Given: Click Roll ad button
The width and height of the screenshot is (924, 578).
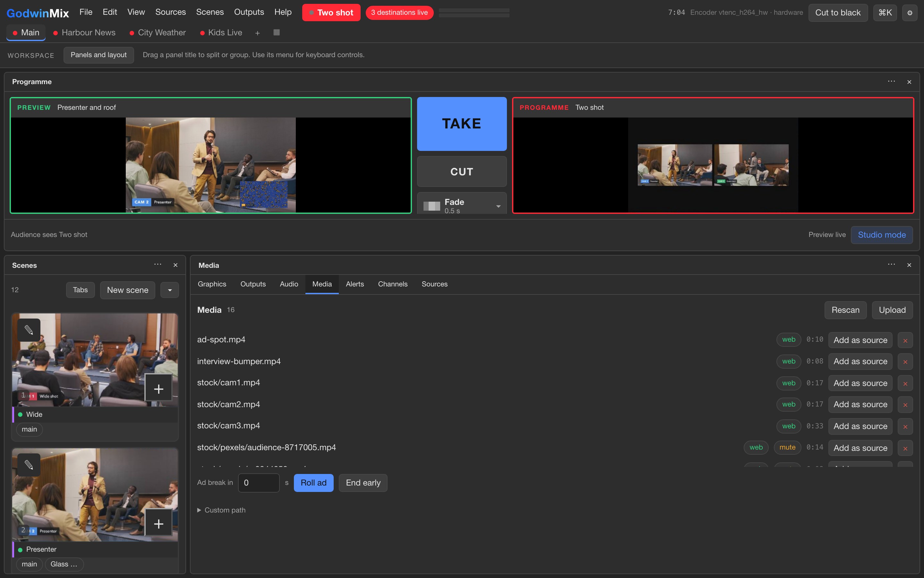Looking at the screenshot, I should point(313,483).
